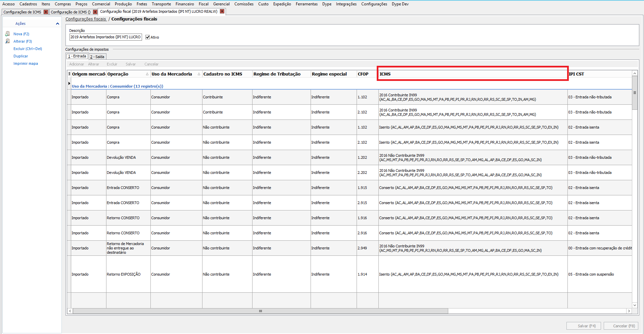The width and height of the screenshot is (644, 334).
Task: Switch to the Configurações de ICMS tab
Action: point(22,12)
